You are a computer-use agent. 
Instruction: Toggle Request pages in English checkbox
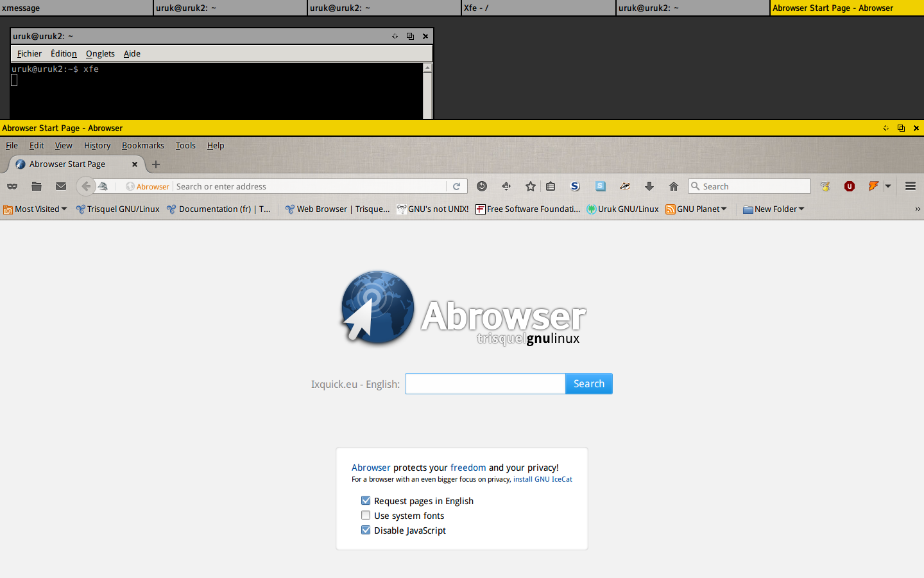click(x=366, y=500)
